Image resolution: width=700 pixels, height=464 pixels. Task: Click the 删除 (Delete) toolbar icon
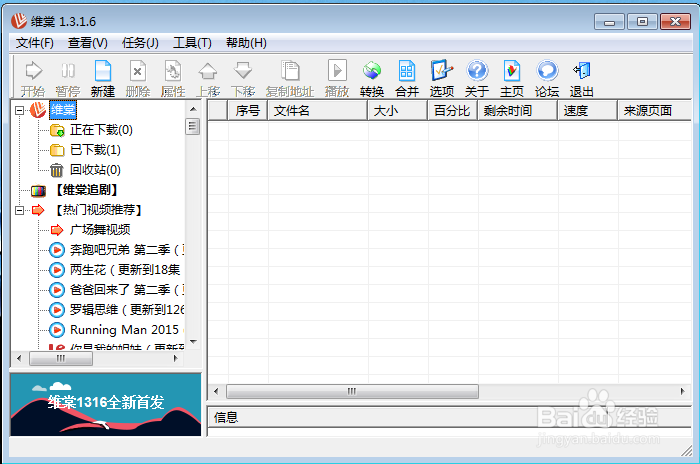tap(138, 79)
